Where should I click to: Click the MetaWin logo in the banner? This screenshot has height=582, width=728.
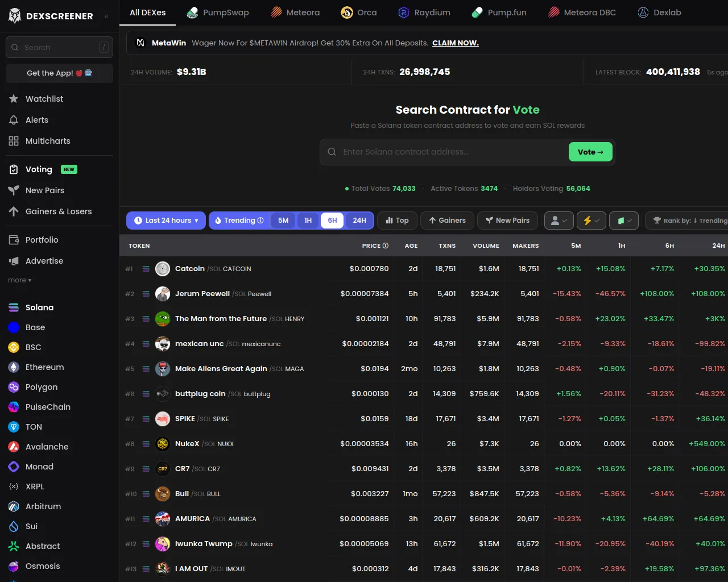(140, 43)
